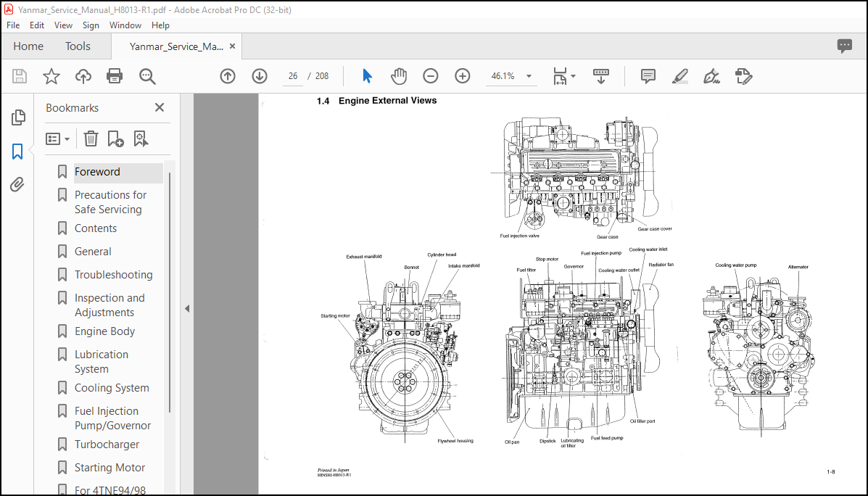This screenshot has width=868, height=496.
Task: Click the Alternator label in the diagram
Action: tap(798, 267)
